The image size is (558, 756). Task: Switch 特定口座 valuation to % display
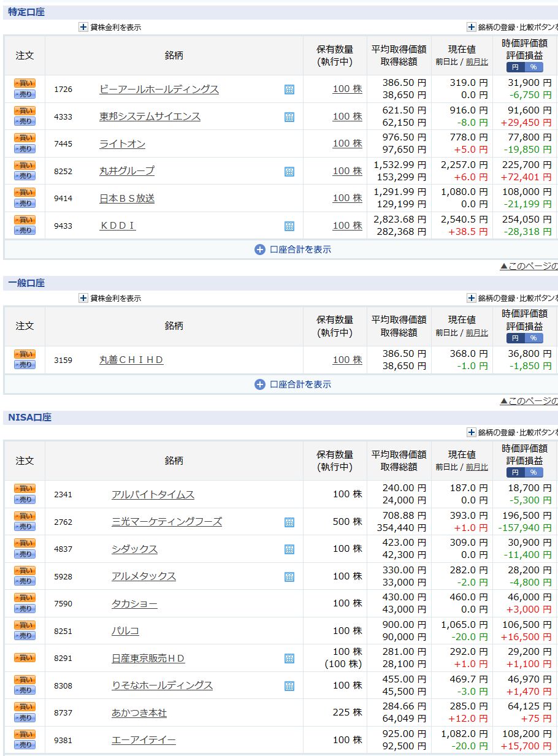click(x=533, y=67)
